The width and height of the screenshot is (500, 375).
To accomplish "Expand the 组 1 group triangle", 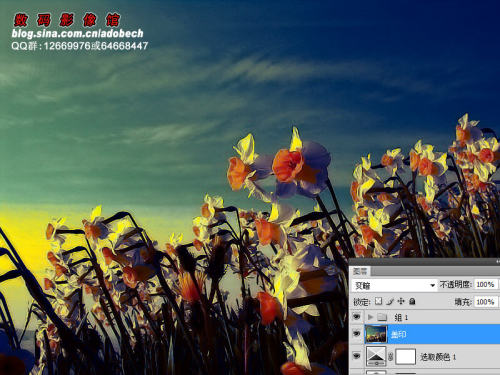I will pyautogui.click(x=370, y=317).
